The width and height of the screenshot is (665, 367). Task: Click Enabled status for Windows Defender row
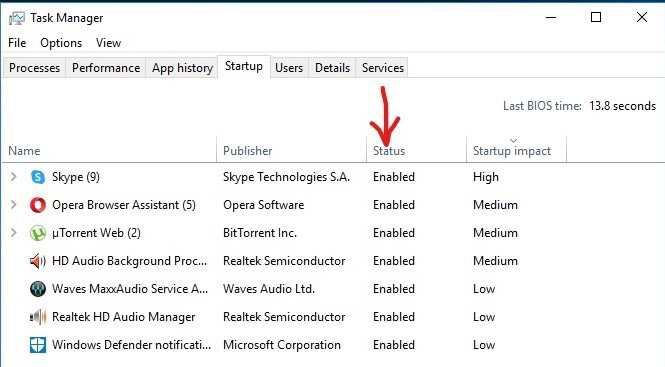click(x=394, y=345)
